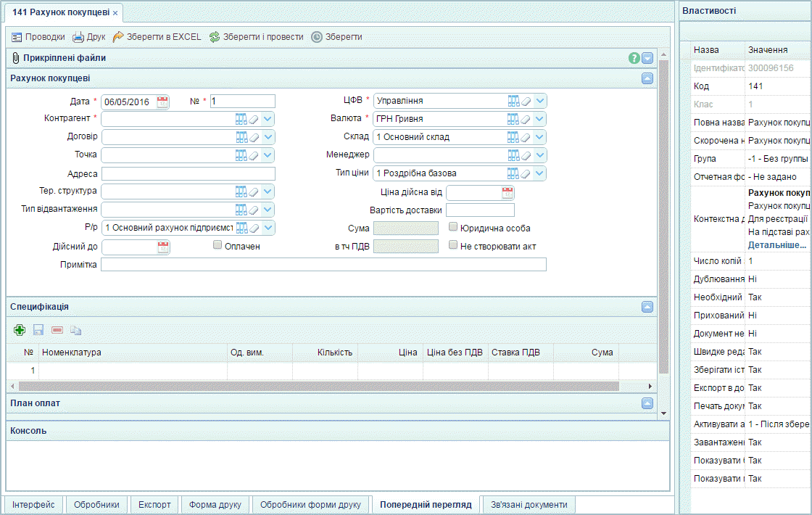Viewport: 812px width, 515px height.
Task: Open the Менеджер dropdown arrow
Action: tap(539, 155)
